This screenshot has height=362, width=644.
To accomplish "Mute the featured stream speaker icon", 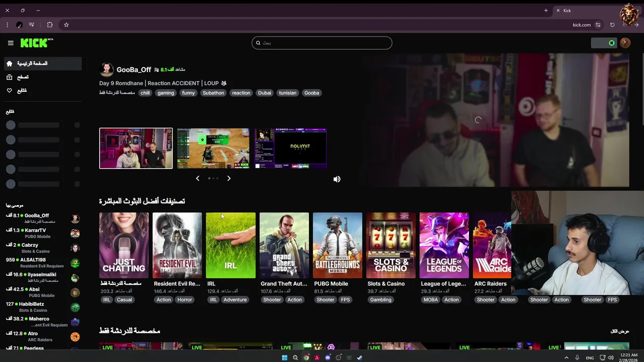I will pyautogui.click(x=337, y=179).
